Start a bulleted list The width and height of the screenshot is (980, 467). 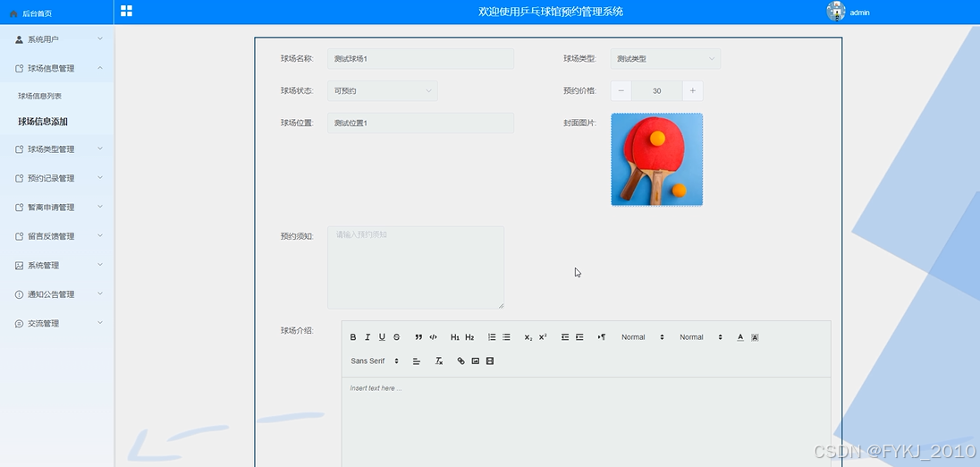click(506, 337)
